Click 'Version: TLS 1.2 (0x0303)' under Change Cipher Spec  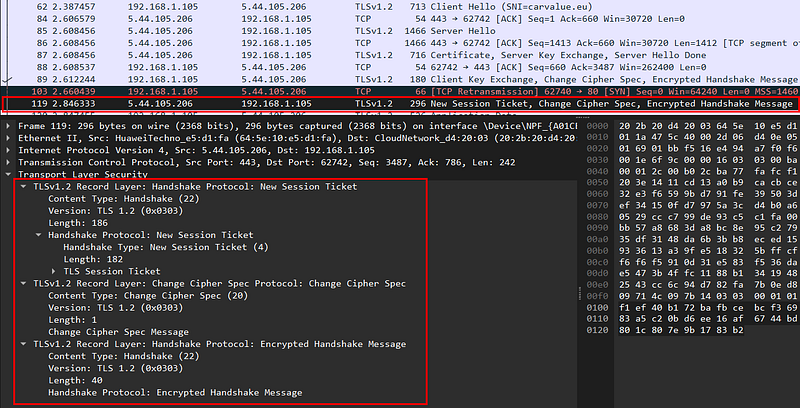coord(116,308)
